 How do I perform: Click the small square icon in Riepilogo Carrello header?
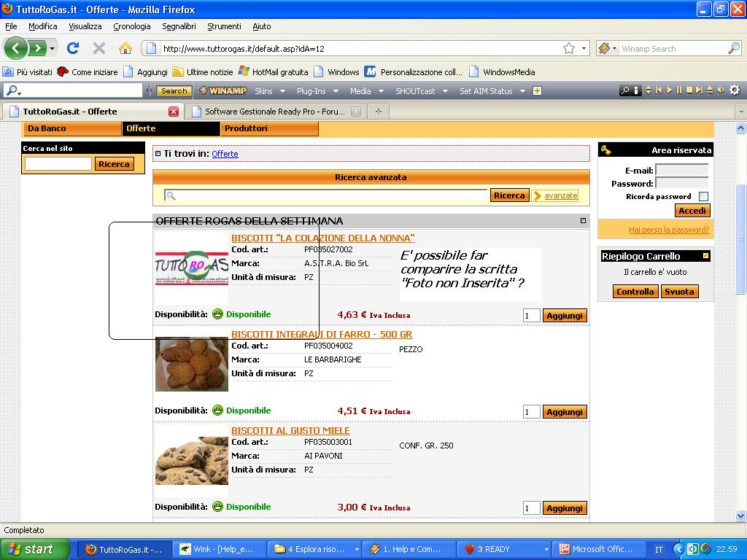[705, 256]
